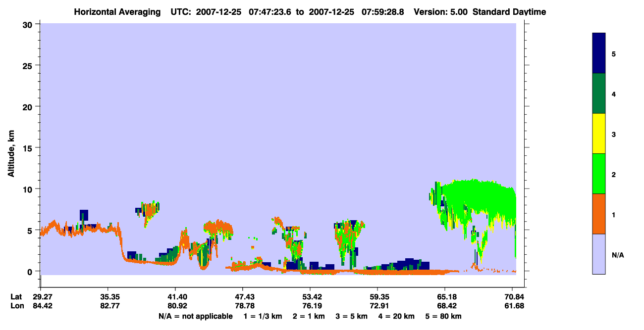644x330 pixels.
Task: Click the bright green level 2 swatch
Action: tap(599, 174)
